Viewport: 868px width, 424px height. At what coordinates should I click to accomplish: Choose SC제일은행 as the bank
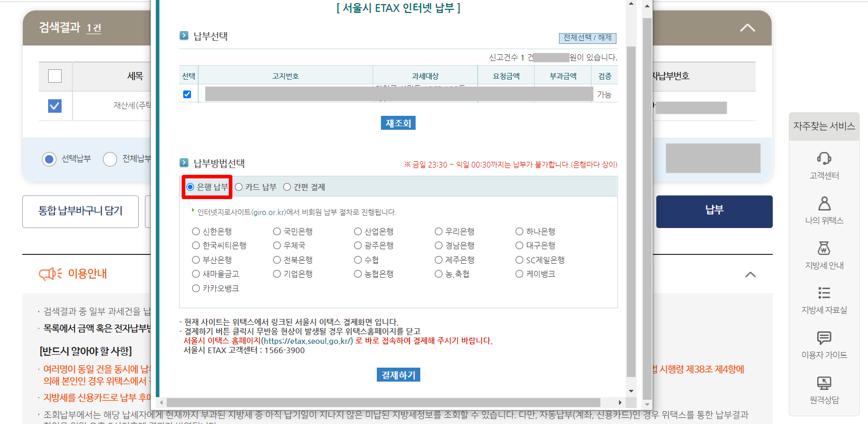[x=519, y=260]
